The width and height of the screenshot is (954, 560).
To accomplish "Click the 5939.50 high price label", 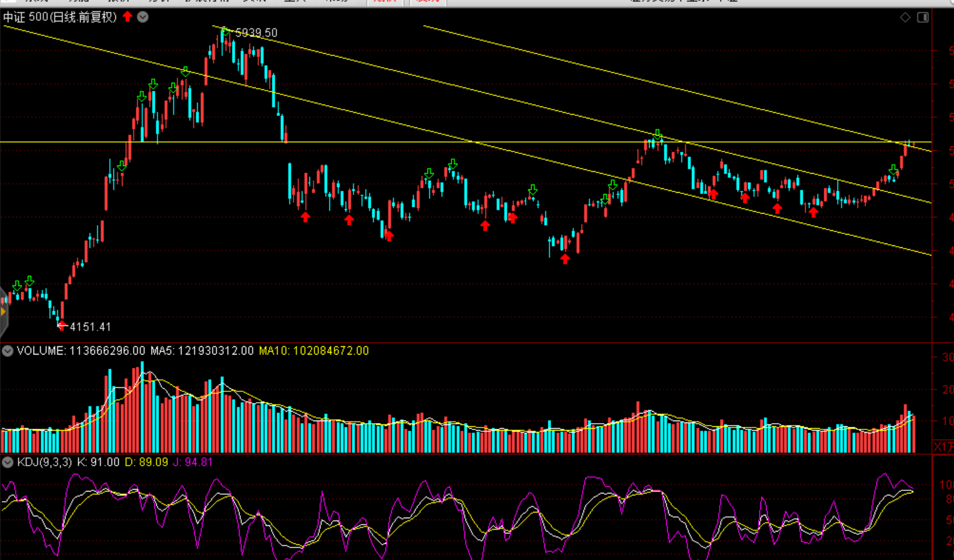I will pos(256,33).
